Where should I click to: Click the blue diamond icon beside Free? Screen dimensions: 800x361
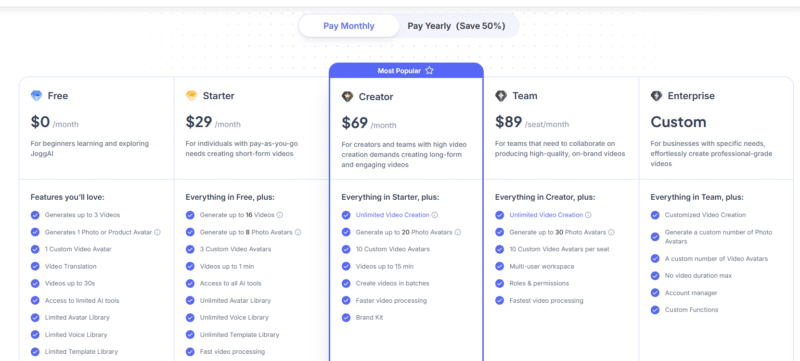tap(37, 96)
